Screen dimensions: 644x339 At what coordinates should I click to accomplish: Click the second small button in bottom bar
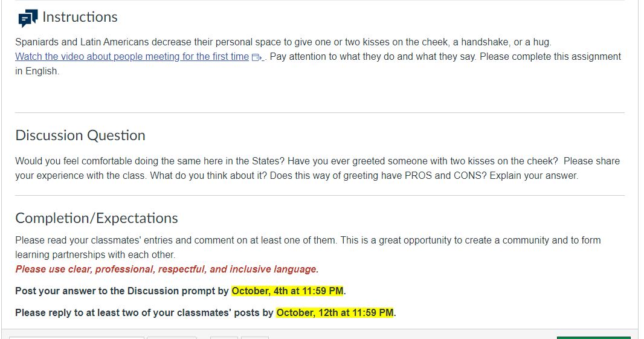point(255,338)
